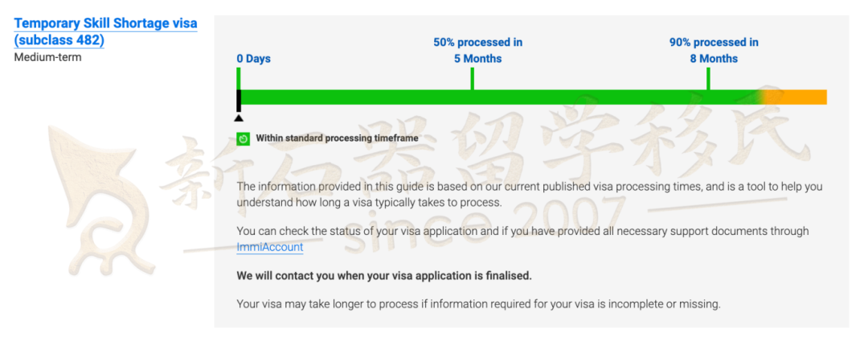The image size is (868, 342).
Task: Click the bold "We will contact you" sentence
Action: (384, 275)
